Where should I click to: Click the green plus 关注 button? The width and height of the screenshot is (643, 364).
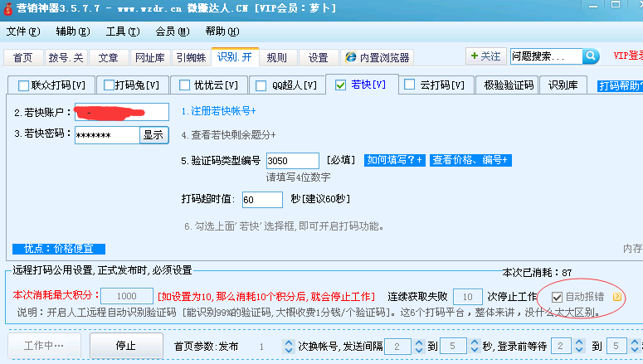486,56
